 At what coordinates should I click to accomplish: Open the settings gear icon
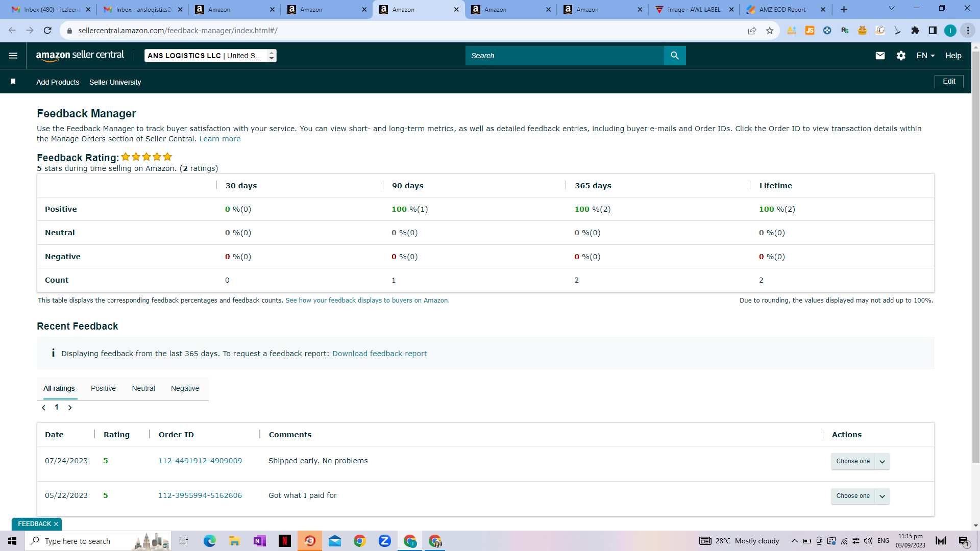tap(901, 56)
